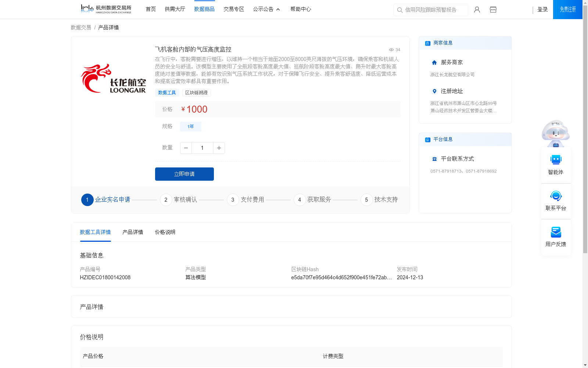Open the Hangzhou Data Exchange logo

(106, 9)
